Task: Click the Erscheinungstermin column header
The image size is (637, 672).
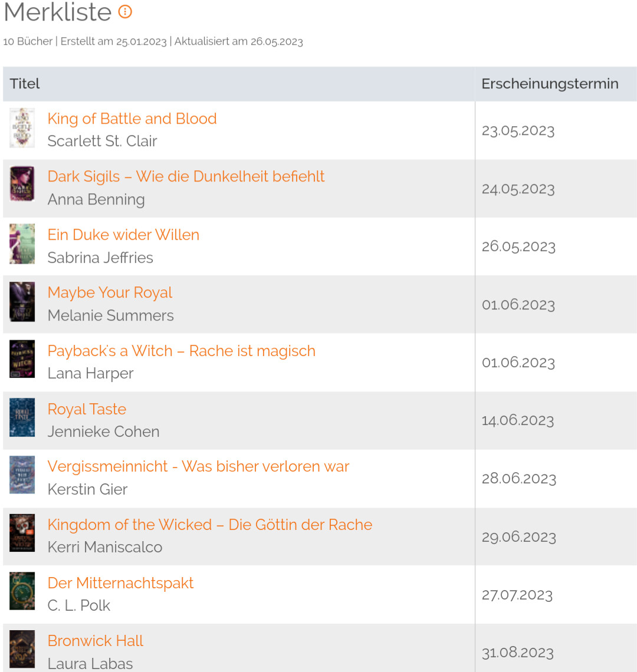Action: tap(550, 84)
